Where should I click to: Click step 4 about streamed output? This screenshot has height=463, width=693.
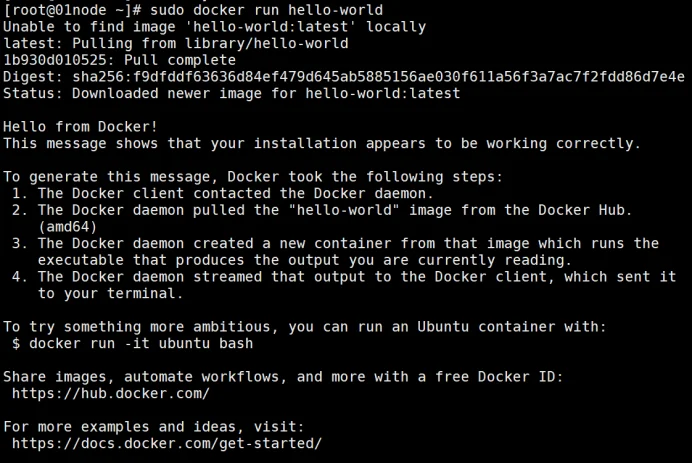[x=344, y=285]
